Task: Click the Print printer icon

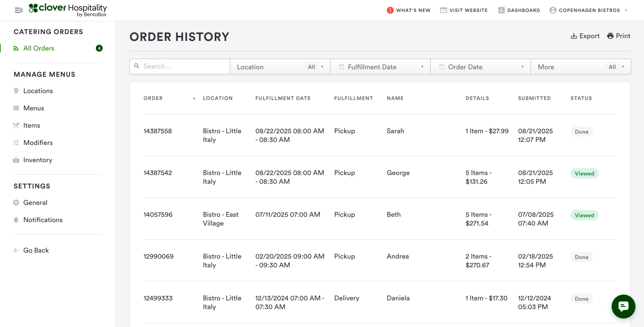Action: coord(610,36)
